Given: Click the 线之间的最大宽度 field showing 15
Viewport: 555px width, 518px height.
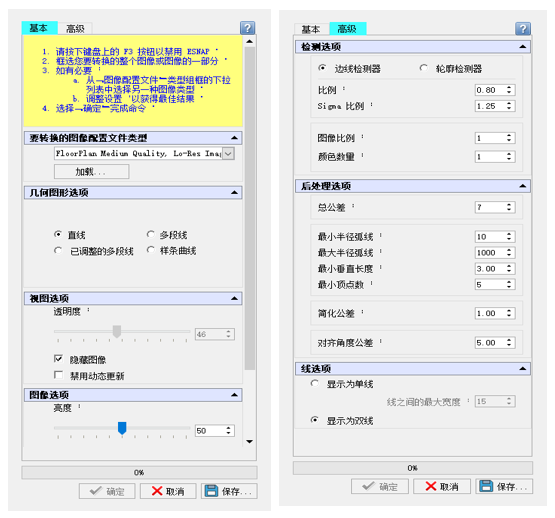Looking at the screenshot, I should pyautogui.click(x=495, y=402).
